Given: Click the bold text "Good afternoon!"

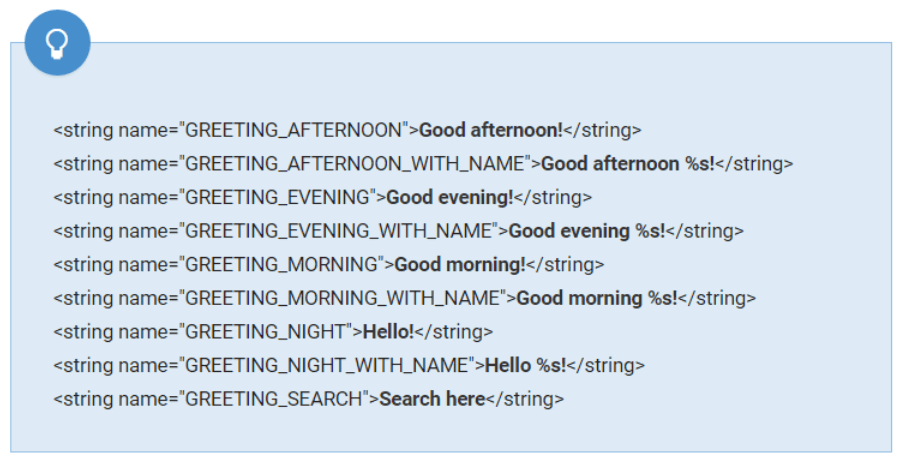Looking at the screenshot, I should pos(491,130).
